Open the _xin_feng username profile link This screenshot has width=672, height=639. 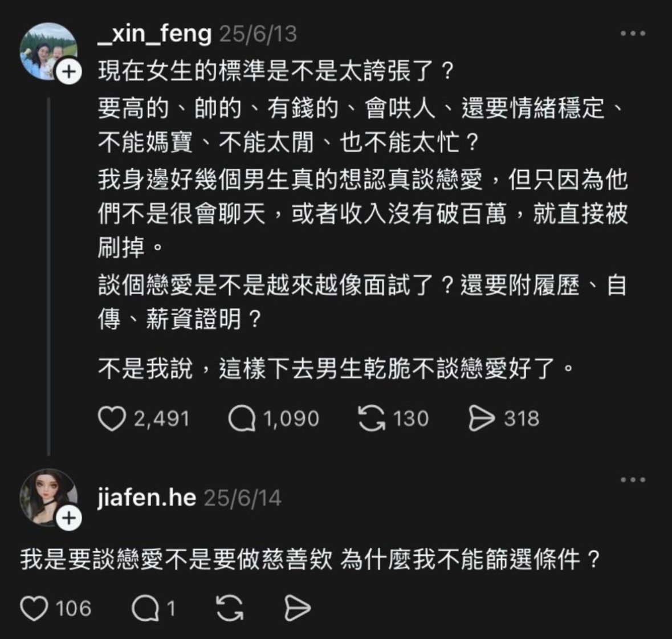pos(154,34)
